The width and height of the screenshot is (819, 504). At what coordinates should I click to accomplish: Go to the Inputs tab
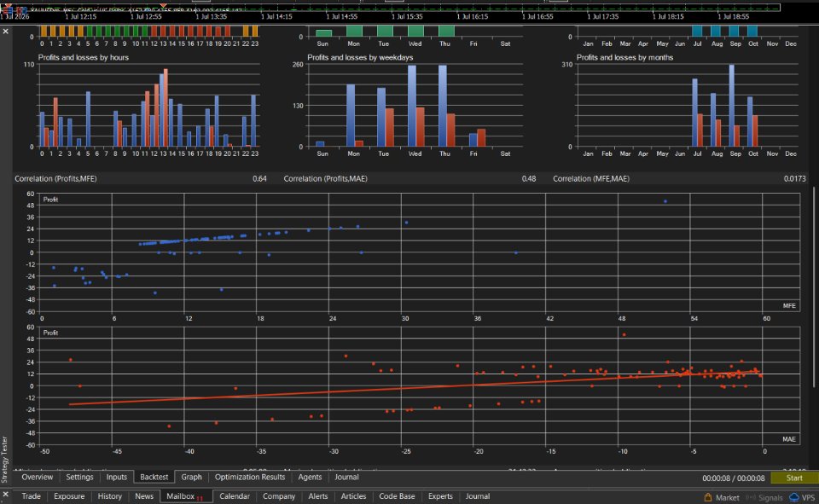pos(117,477)
